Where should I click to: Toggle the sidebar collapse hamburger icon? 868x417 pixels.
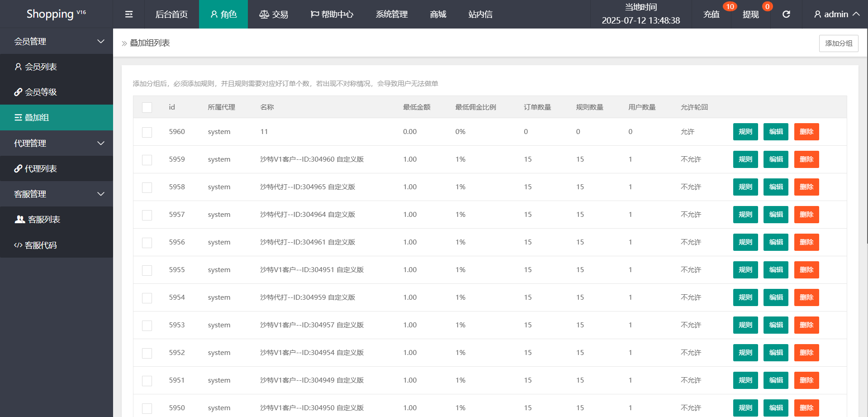[129, 14]
